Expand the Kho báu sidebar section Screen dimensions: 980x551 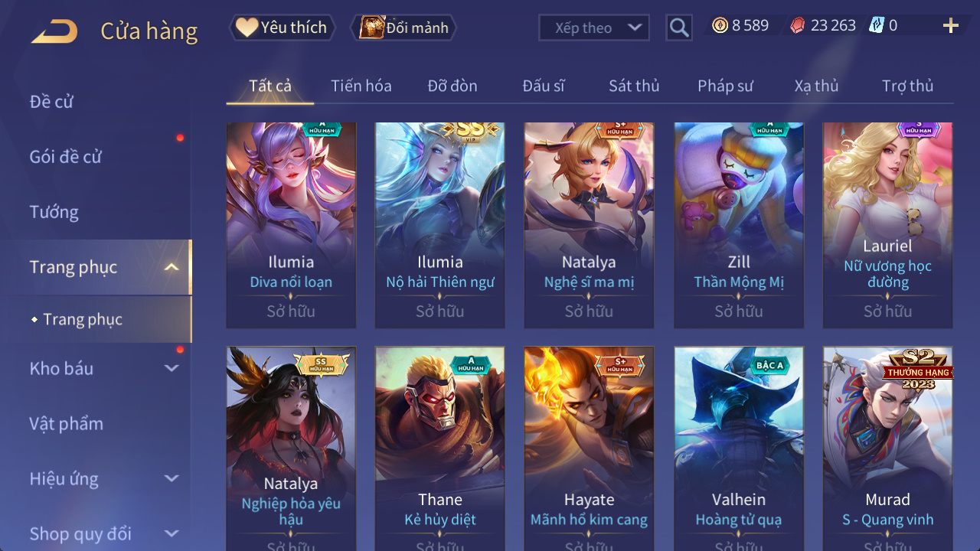[x=171, y=368]
